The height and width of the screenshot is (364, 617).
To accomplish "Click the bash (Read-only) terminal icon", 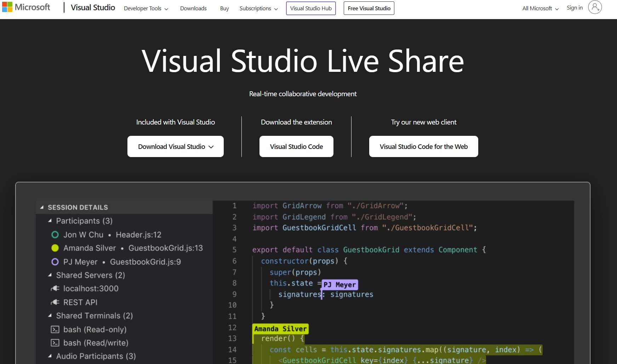I will click(55, 329).
